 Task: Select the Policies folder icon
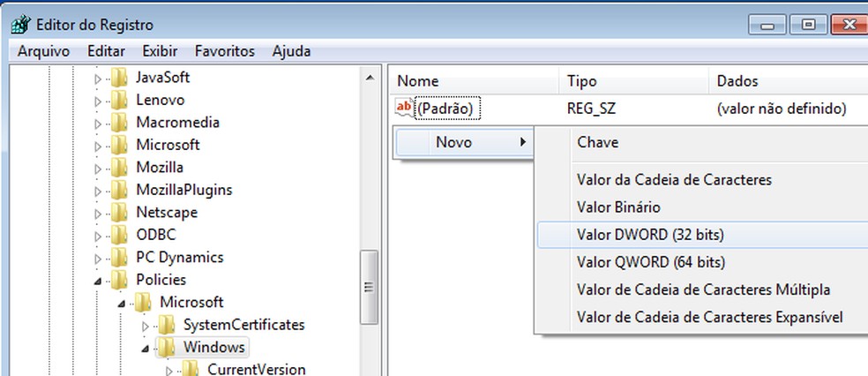click(119, 280)
